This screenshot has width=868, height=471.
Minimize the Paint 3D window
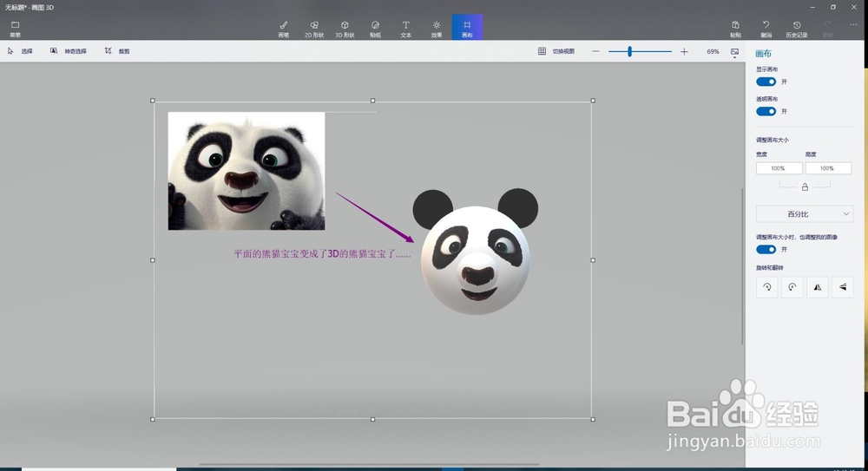point(812,7)
